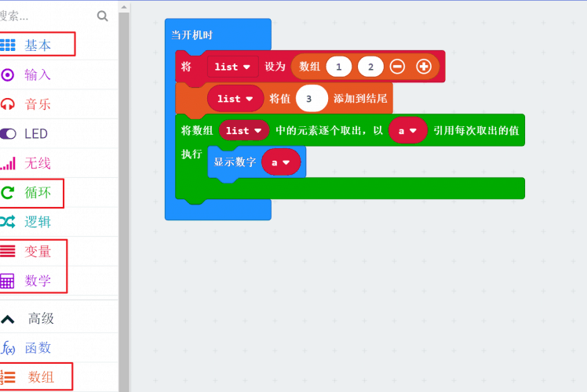This screenshot has height=392, width=587.
Task: Click the LED toggle icon
Action: 8,134
